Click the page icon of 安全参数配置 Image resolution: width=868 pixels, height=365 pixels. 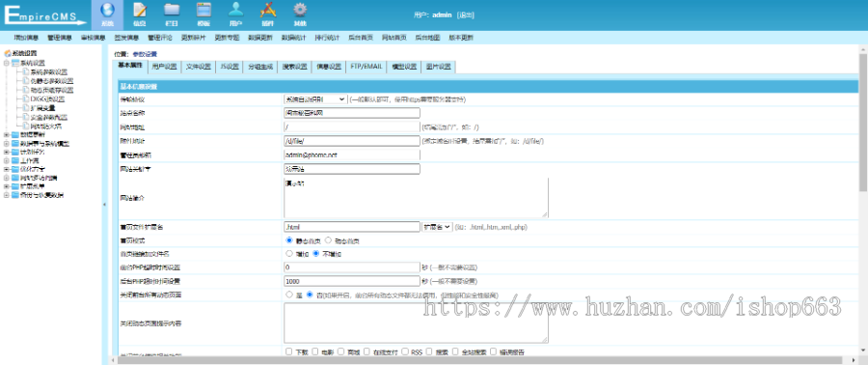coord(25,118)
